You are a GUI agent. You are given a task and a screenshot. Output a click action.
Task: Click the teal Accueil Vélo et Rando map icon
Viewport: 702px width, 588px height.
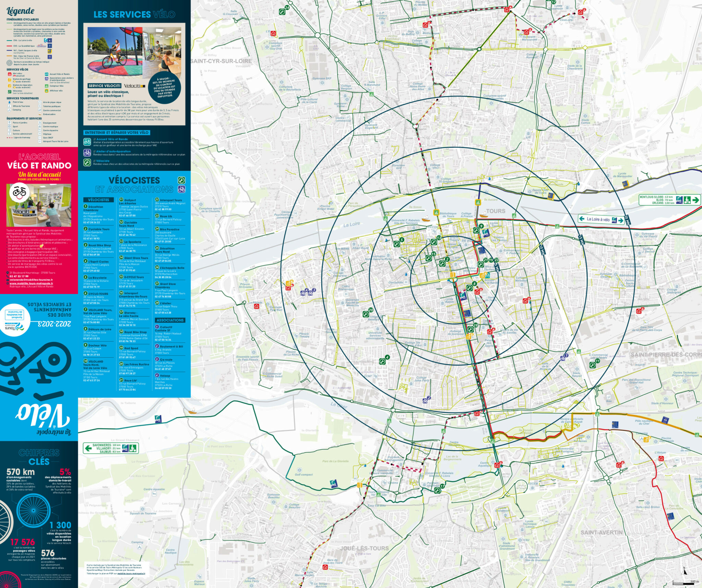coord(487,275)
